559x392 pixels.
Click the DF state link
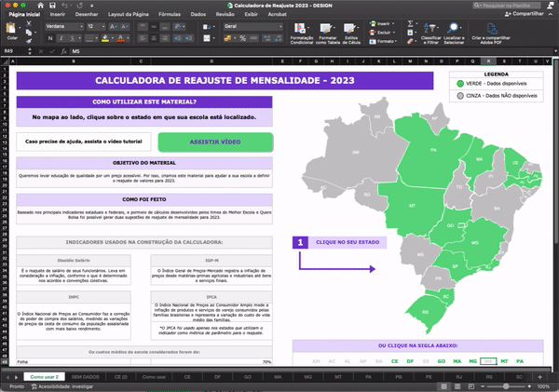[x=410, y=361]
